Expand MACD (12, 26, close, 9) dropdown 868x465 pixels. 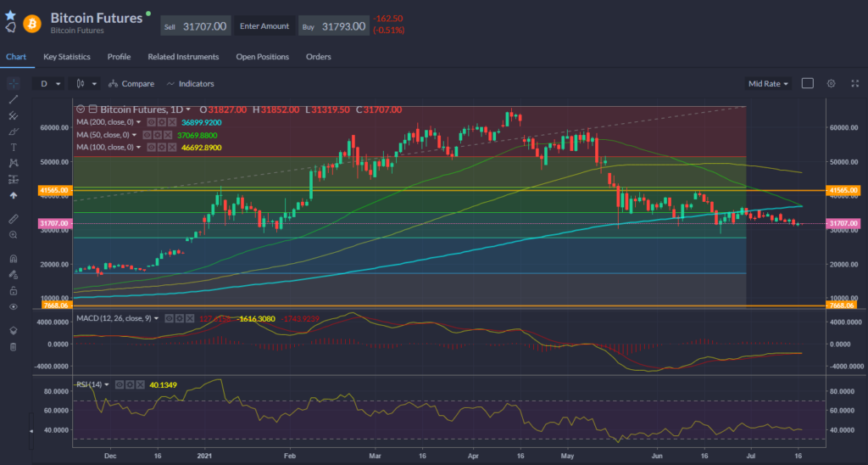156,319
